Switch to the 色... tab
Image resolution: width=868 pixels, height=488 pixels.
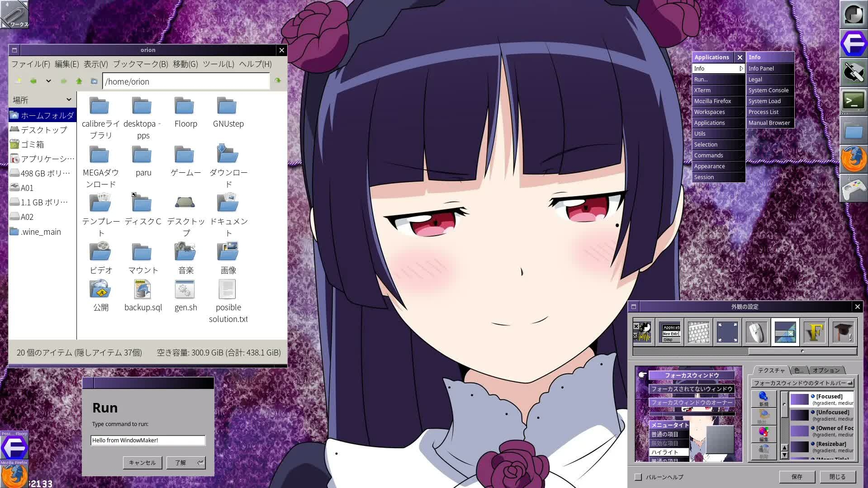pyautogui.click(x=799, y=370)
